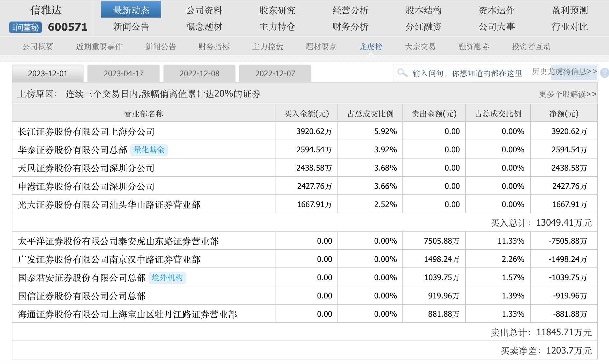609x364 pixels.
Task: Click the magnifier search icon
Action: (x=402, y=73)
